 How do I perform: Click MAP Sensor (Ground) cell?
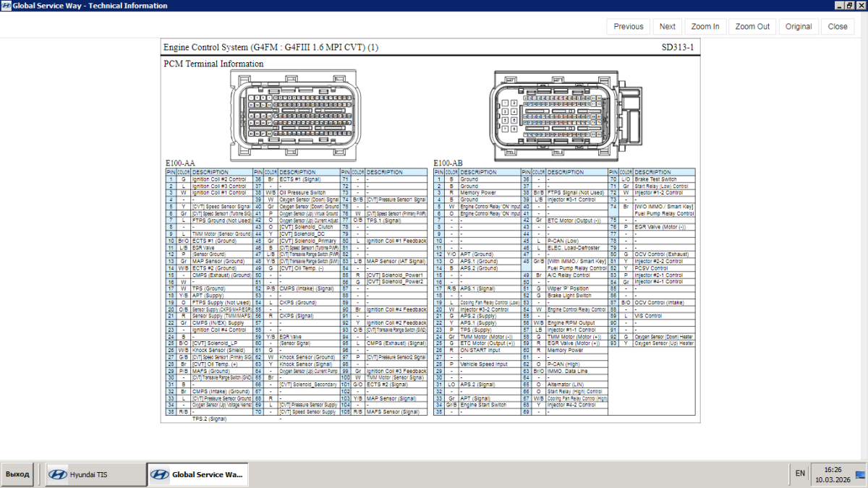(x=221, y=261)
